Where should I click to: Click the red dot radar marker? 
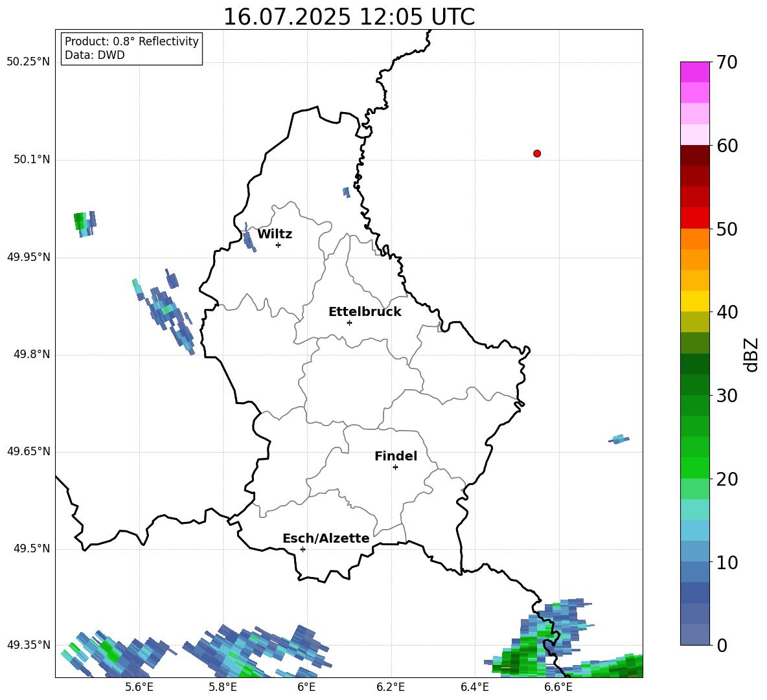(536, 153)
